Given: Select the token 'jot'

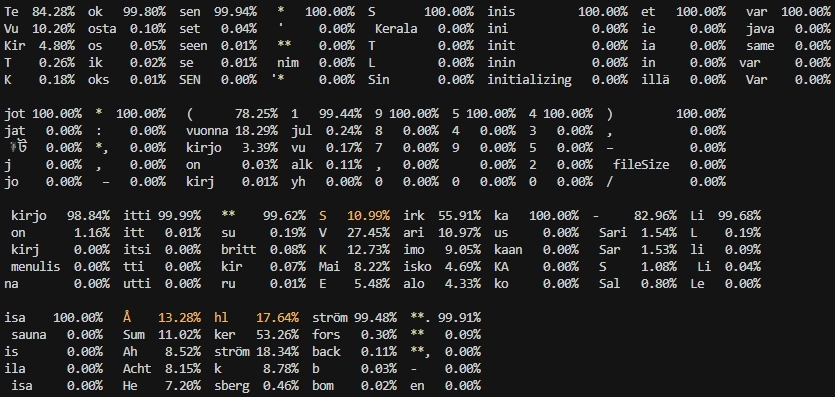Looking at the screenshot, I should tap(14, 113).
